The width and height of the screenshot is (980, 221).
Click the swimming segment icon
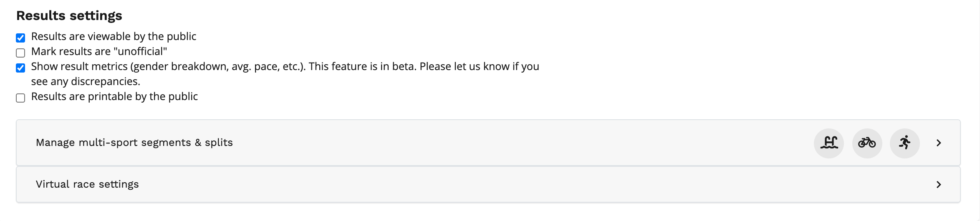point(828,143)
